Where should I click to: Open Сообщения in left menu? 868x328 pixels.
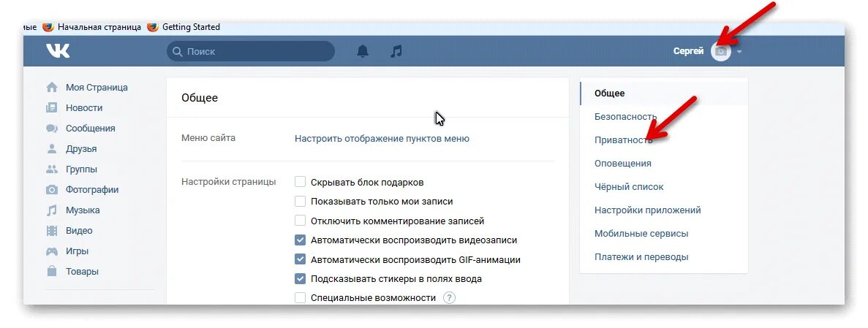(x=91, y=129)
